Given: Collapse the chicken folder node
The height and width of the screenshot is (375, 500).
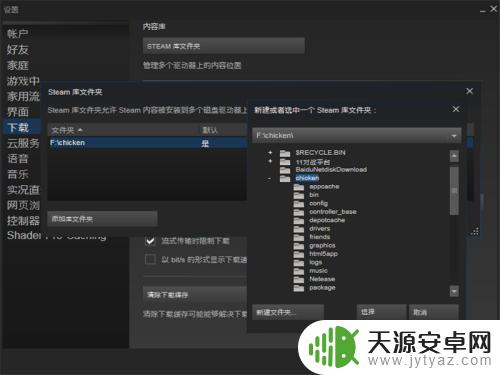Looking at the screenshot, I should coord(269,179).
